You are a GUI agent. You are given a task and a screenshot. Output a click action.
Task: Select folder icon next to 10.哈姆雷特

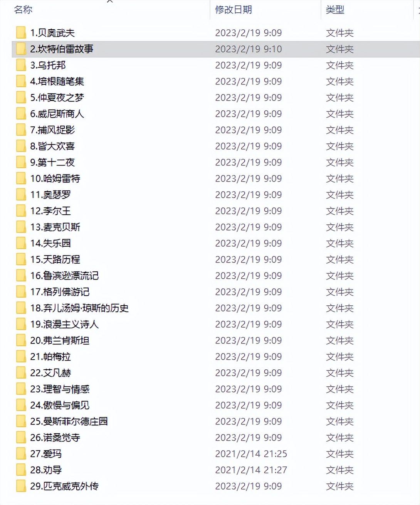click(x=21, y=178)
